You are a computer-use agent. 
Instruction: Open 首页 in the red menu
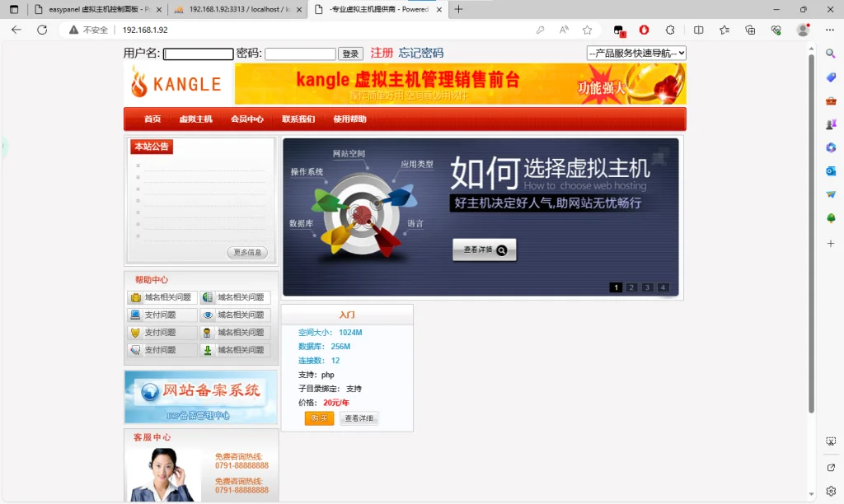click(152, 119)
